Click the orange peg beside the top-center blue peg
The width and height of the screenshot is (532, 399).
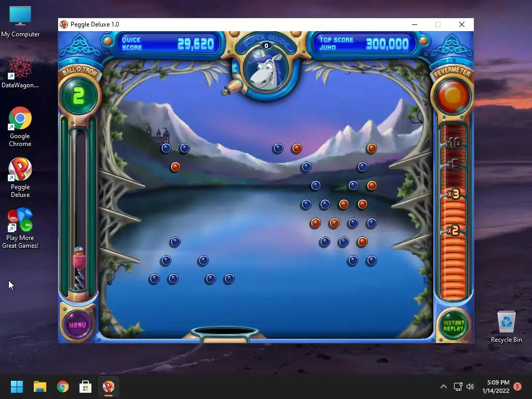[x=297, y=148]
